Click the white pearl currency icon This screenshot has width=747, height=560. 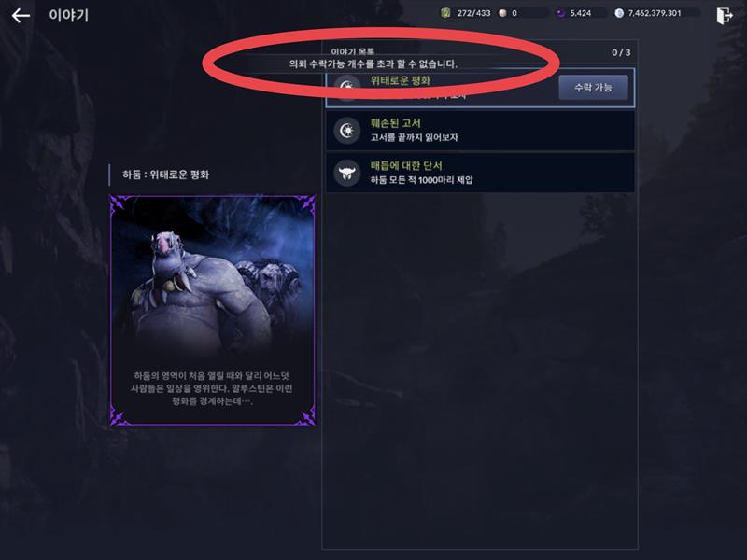[x=502, y=13]
